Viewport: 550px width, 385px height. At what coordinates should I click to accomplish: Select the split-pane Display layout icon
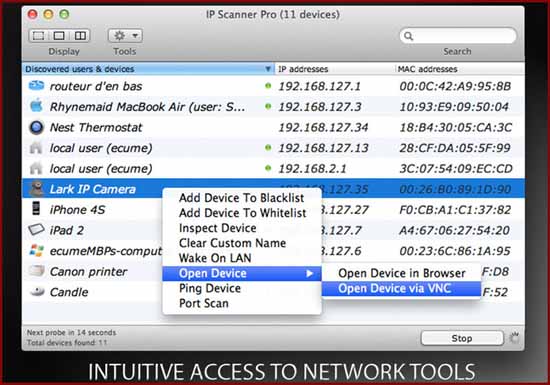point(80,35)
